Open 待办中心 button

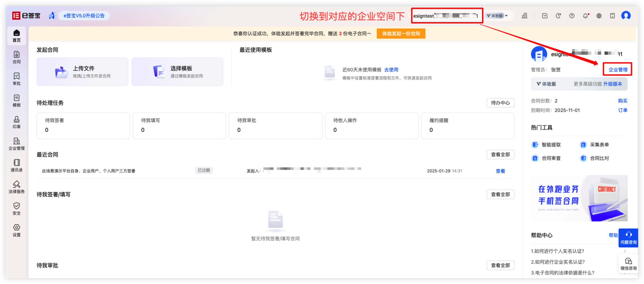pyautogui.click(x=501, y=103)
